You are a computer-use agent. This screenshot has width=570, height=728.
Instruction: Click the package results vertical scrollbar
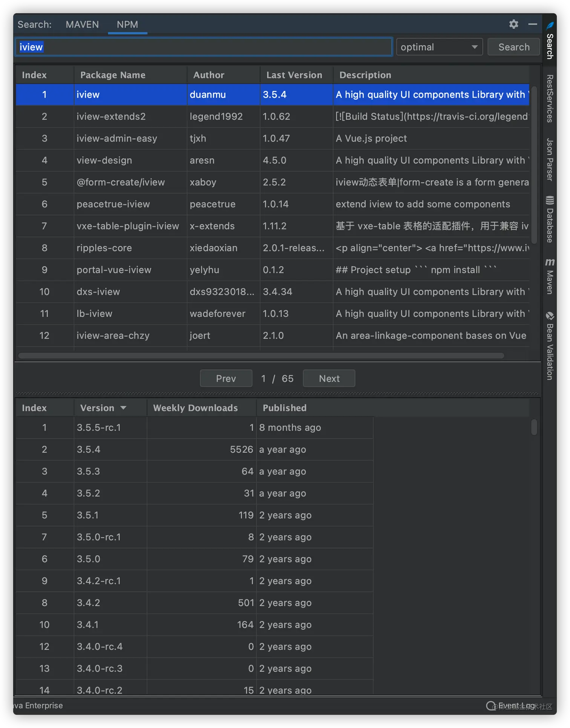coord(534,164)
